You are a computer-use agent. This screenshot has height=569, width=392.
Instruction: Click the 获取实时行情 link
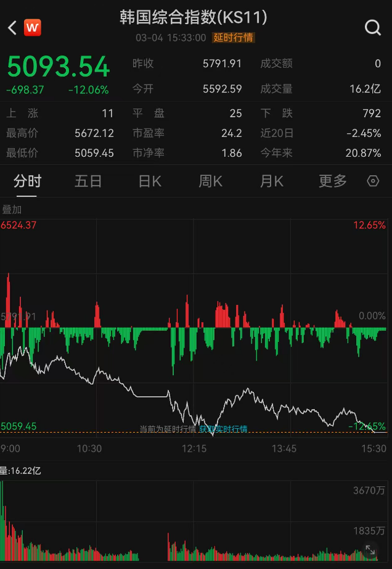(223, 428)
